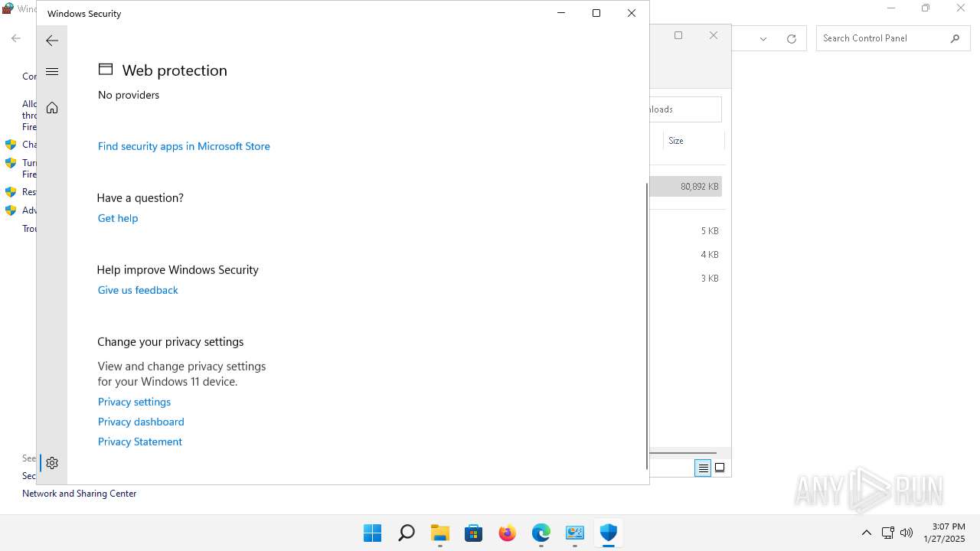Open the Privacy Statement link
Screen dimensions: 980x551
coord(139,442)
